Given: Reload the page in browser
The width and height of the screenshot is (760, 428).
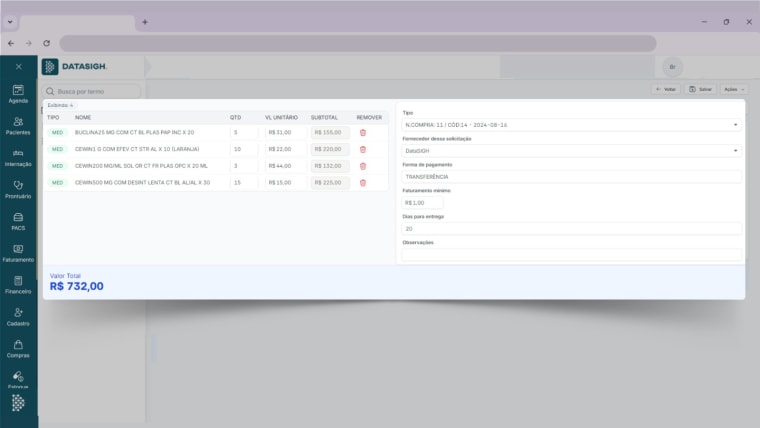Looking at the screenshot, I should tap(47, 43).
